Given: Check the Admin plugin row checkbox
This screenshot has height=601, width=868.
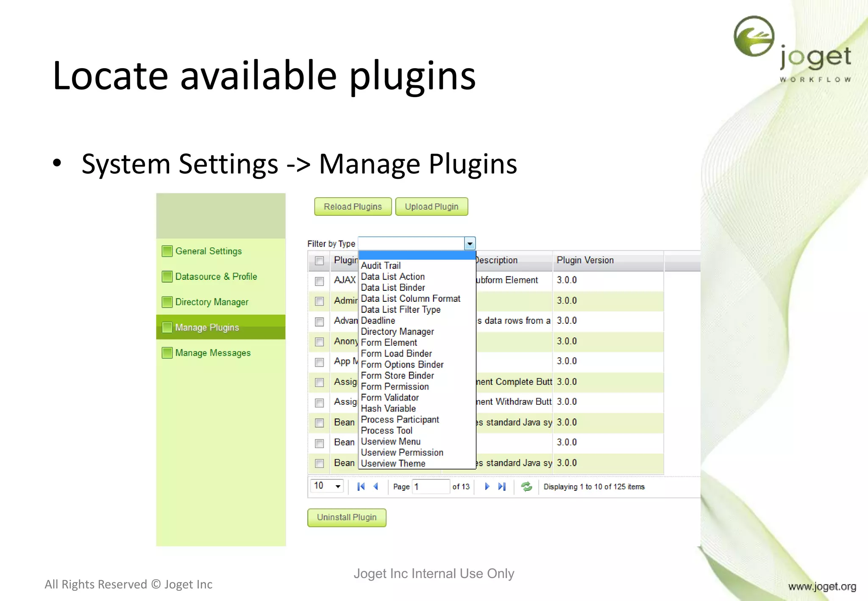Looking at the screenshot, I should (320, 301).
